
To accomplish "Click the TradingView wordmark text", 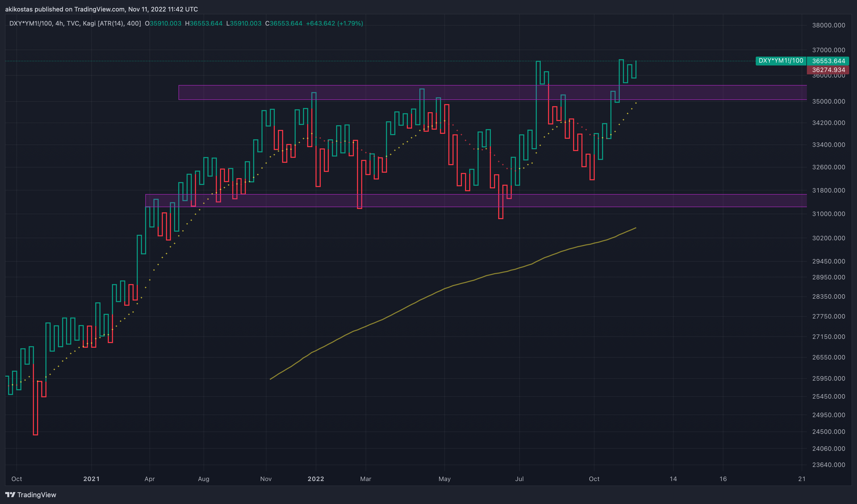I will pyautogui.click(x=37, y=495).
